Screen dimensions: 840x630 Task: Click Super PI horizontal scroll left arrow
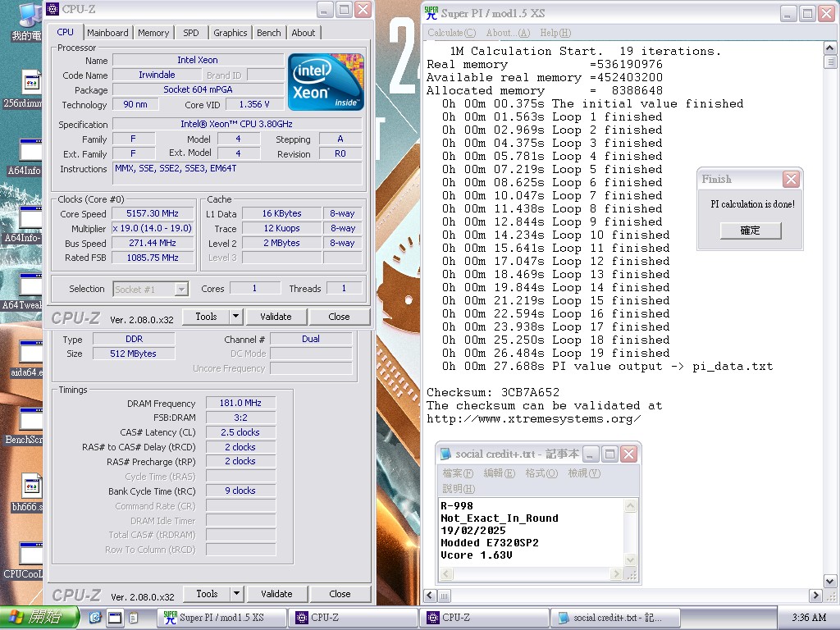[x=430, y=596]
